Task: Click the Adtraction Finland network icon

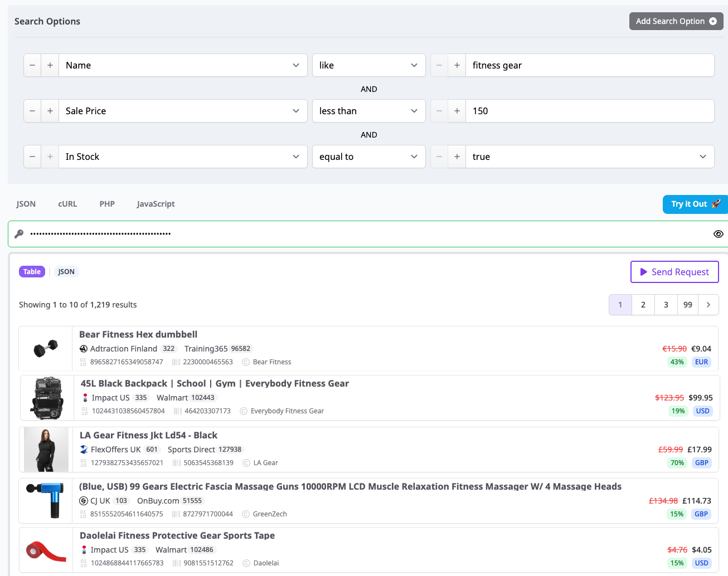Action: pos(84,349)
